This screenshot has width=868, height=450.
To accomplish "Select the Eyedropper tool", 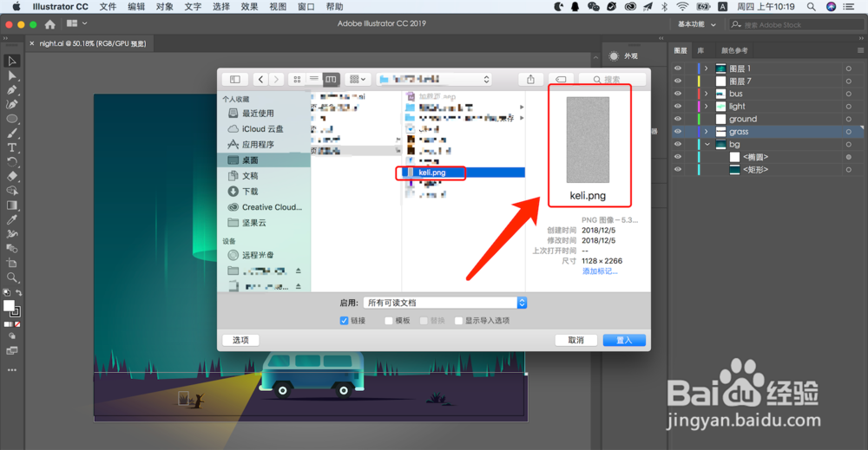I will point(12,219).
